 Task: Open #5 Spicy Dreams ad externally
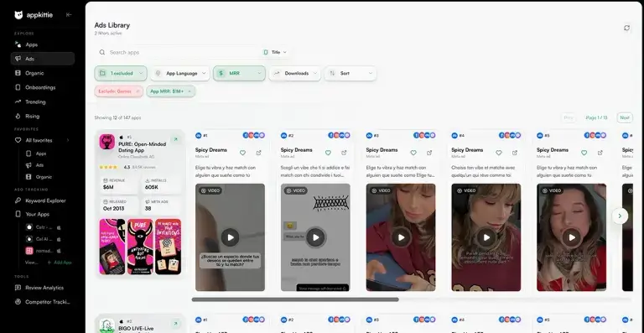(x=600, y=153)
